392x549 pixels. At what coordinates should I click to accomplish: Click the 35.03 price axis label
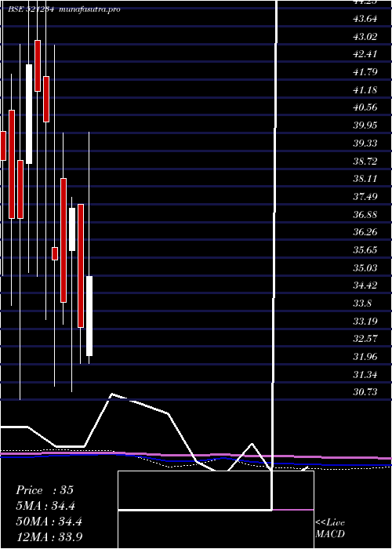pos(365,268)
